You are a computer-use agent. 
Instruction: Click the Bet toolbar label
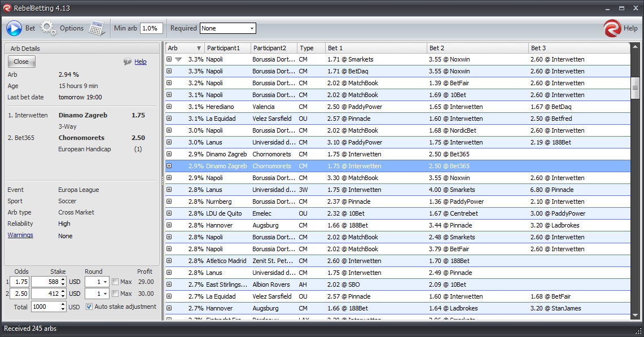pos(30,28)
